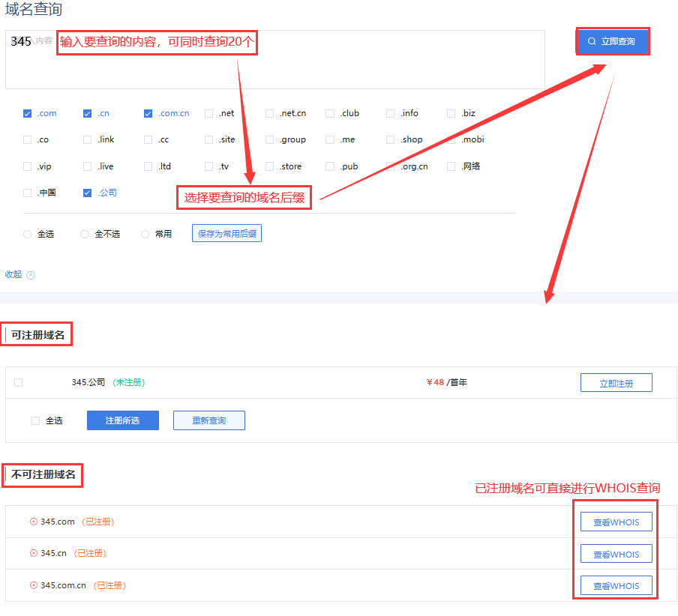This screenshot has width=678, height=616.
Task: Tick the .vip suffix checkbox
Action: (28, 166)
